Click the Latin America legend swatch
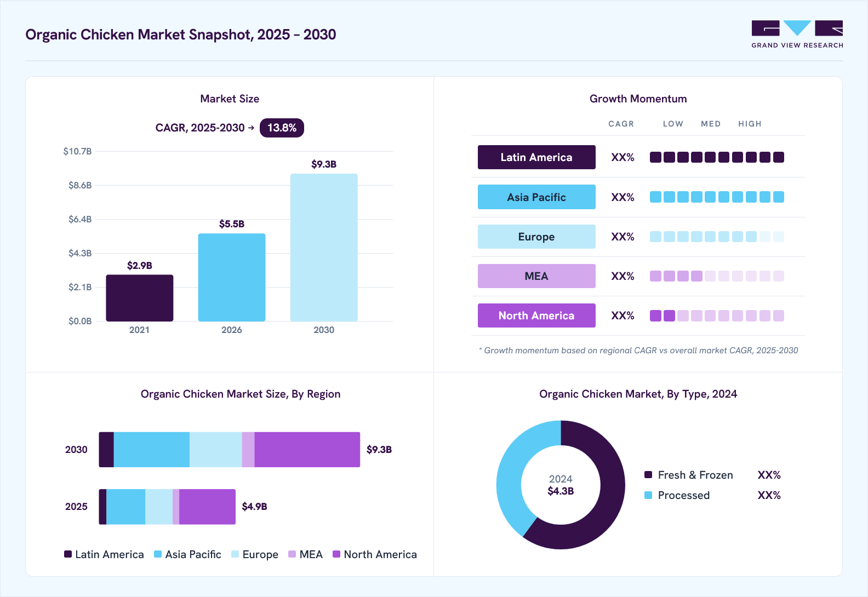 (68, 554)
